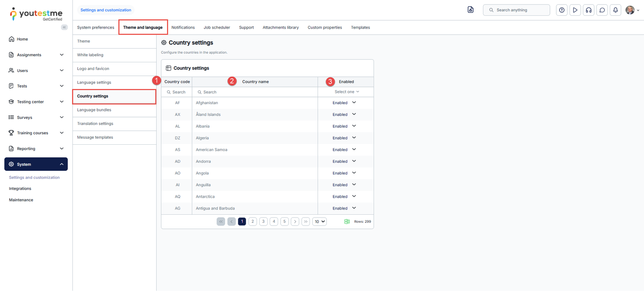
Task: Collapse the sidebar with double-arrow icon
Action: (64, 27)
